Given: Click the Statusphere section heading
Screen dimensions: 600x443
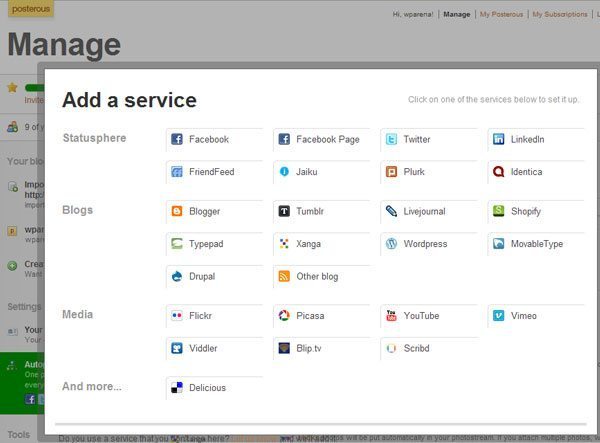Looking at the screenshot, I should pos(94,138).
